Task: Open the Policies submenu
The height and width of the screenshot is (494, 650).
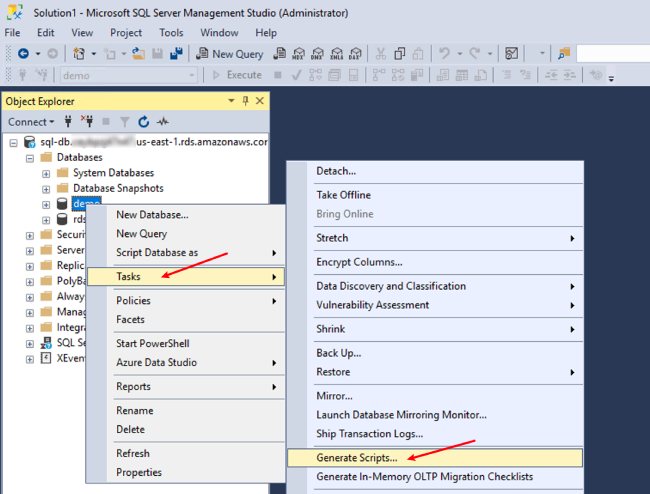Action: coord(187,301)
